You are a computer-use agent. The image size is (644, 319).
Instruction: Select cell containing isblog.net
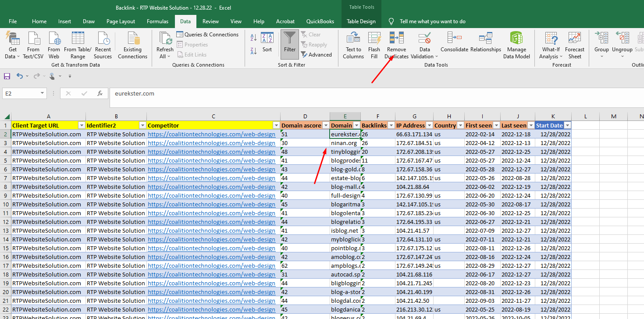345,230
